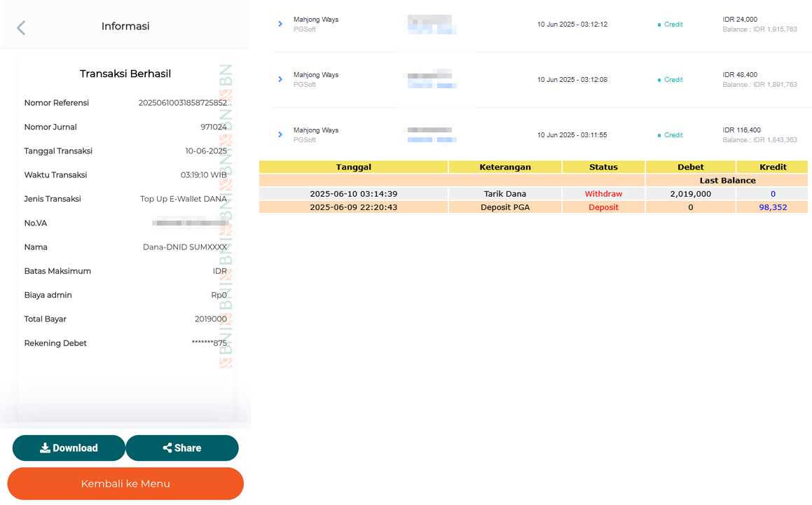Click the Jenis Transaksi label
The width and height of the screenshot is (812, 505).
pos(53,199)
